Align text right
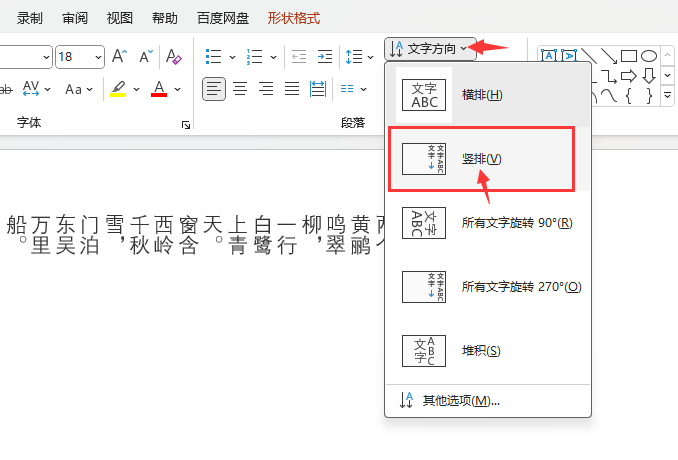The height and width of the screenshot is (460, 678). tap(266, 89)
